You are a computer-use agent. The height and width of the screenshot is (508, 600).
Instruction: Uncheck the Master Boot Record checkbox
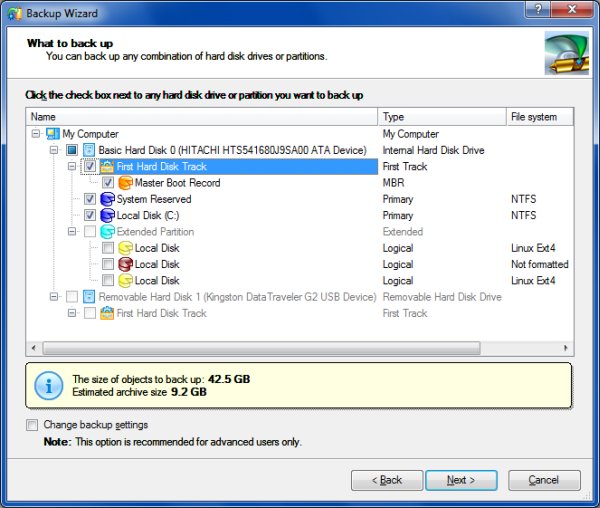tap(108, 183)
